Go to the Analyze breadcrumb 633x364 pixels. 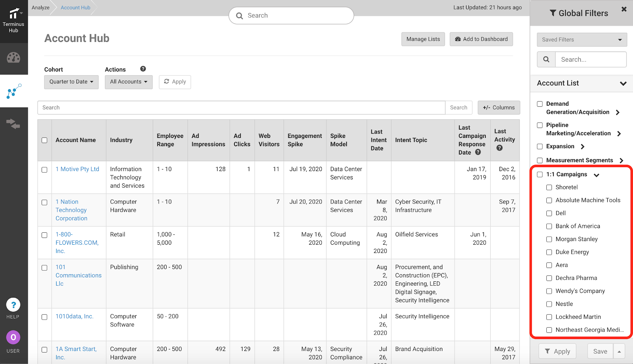(41, 8)
